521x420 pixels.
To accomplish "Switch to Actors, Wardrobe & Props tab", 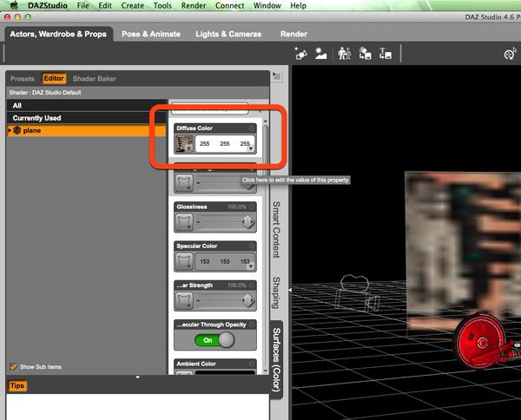I will [58, 34].
